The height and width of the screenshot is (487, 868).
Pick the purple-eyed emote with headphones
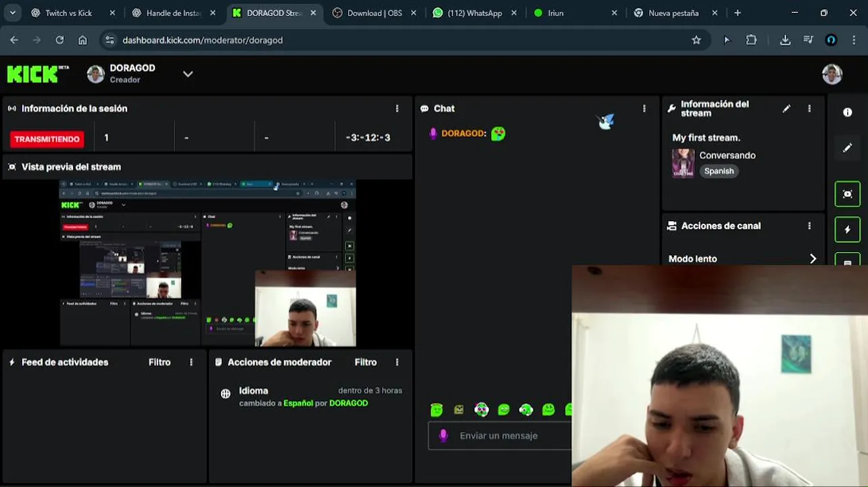[481, 409]
